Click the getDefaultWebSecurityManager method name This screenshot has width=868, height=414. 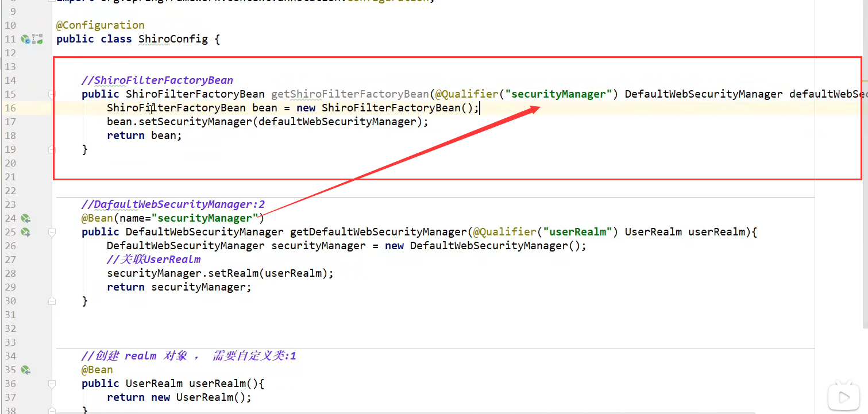379,232
